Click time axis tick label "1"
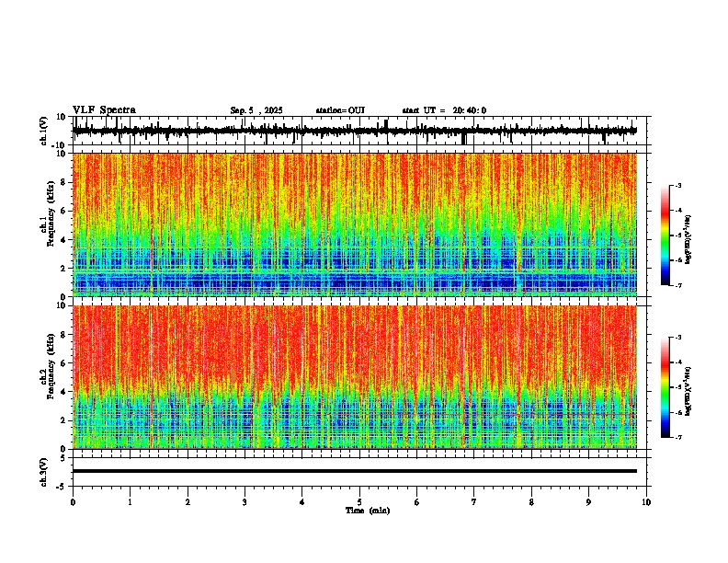This screenshot has height=563, width=728. pos(131,502)
